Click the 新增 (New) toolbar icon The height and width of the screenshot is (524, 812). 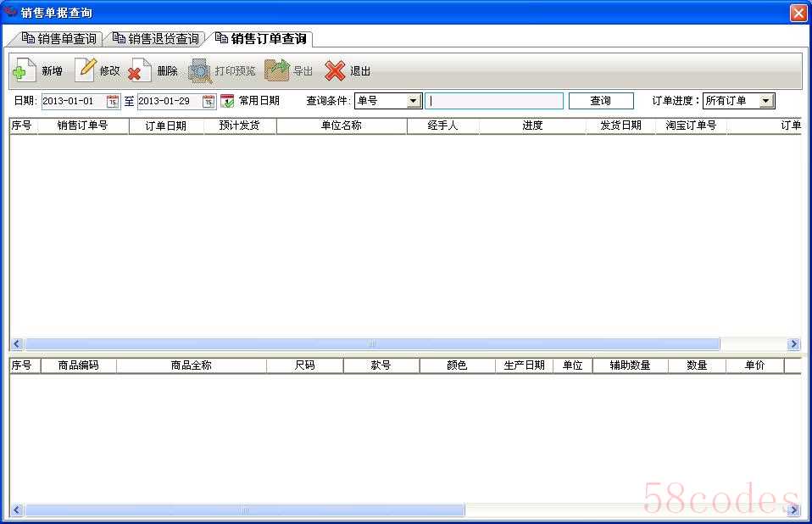point(24,71)
